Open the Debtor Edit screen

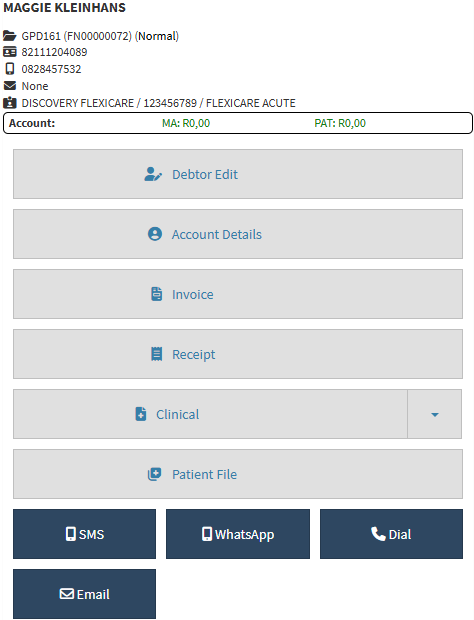(x=238, y=174)
